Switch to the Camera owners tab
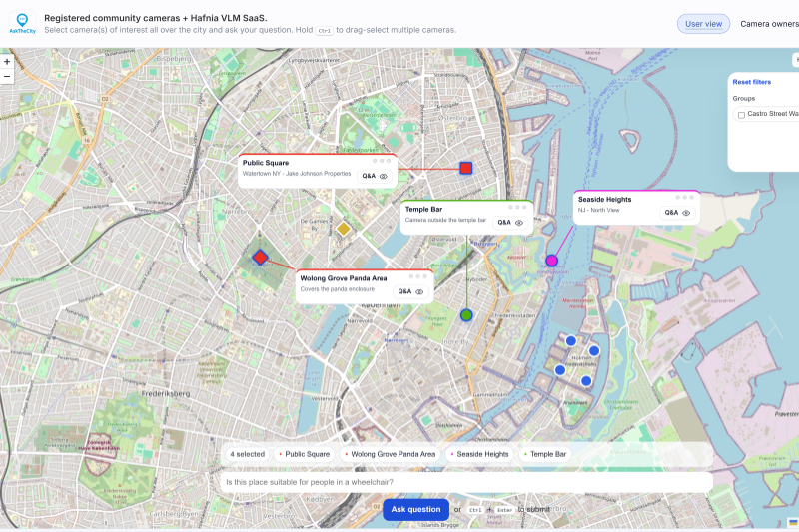This screenshot has width=799, height=532. click(769, 24)
